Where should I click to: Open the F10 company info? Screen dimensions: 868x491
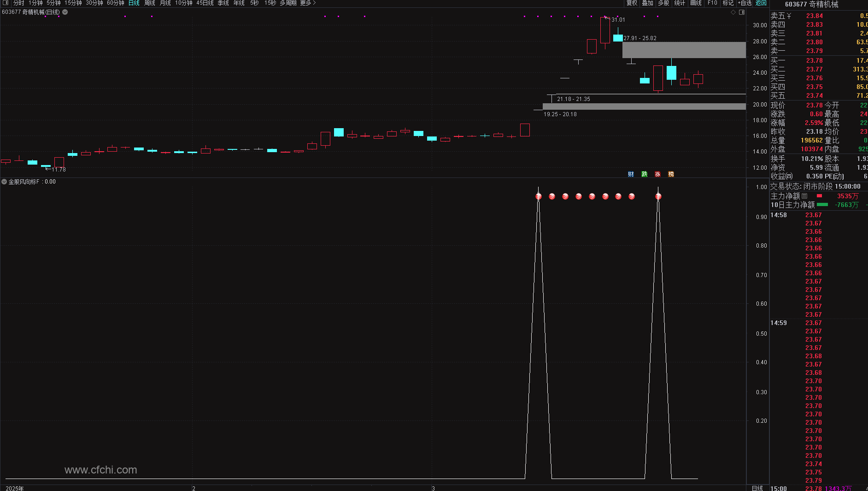pos(712,3)
